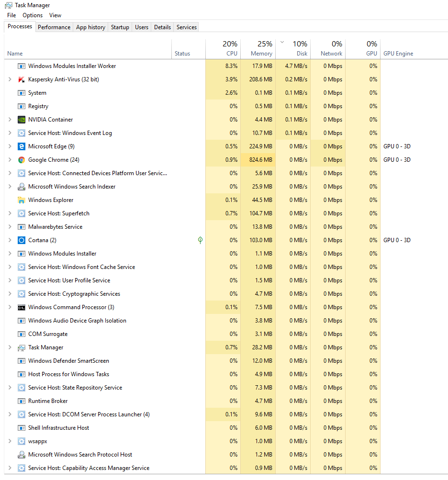Image resolution: width=448 pixels, height=480 pixels.
Task: Click the Windows Modules Installer Worker icon
Action: pyautogui.click(x=22, y=66)
